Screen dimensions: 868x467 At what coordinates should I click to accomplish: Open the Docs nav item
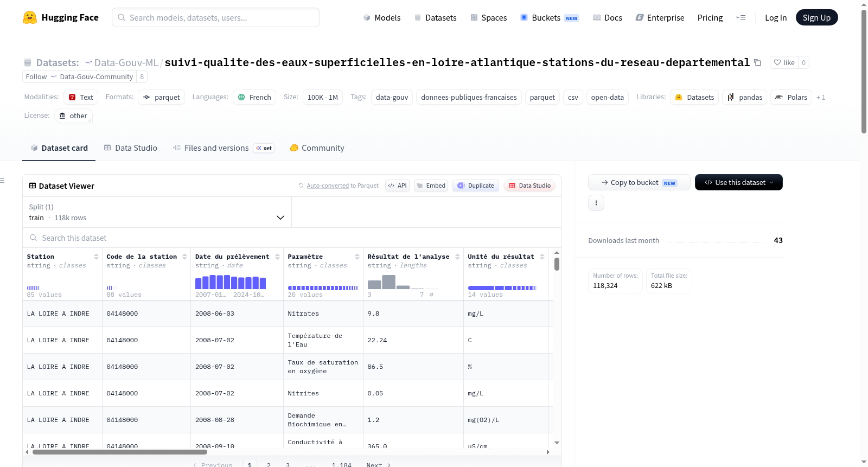click(607, 17)
